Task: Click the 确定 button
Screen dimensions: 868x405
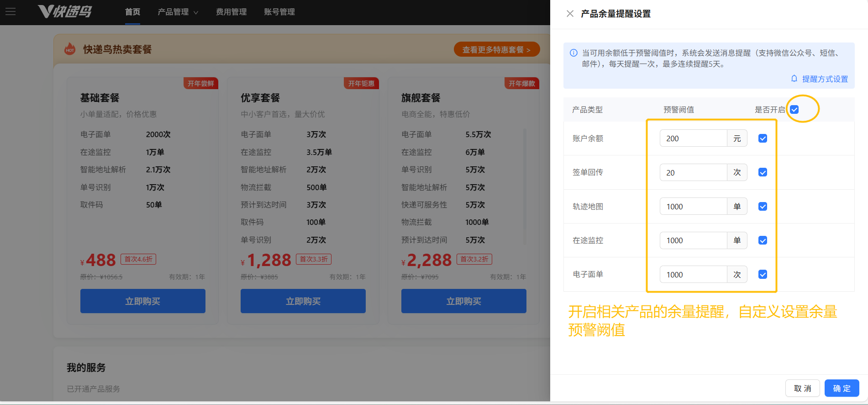Action: click(842, 388)
